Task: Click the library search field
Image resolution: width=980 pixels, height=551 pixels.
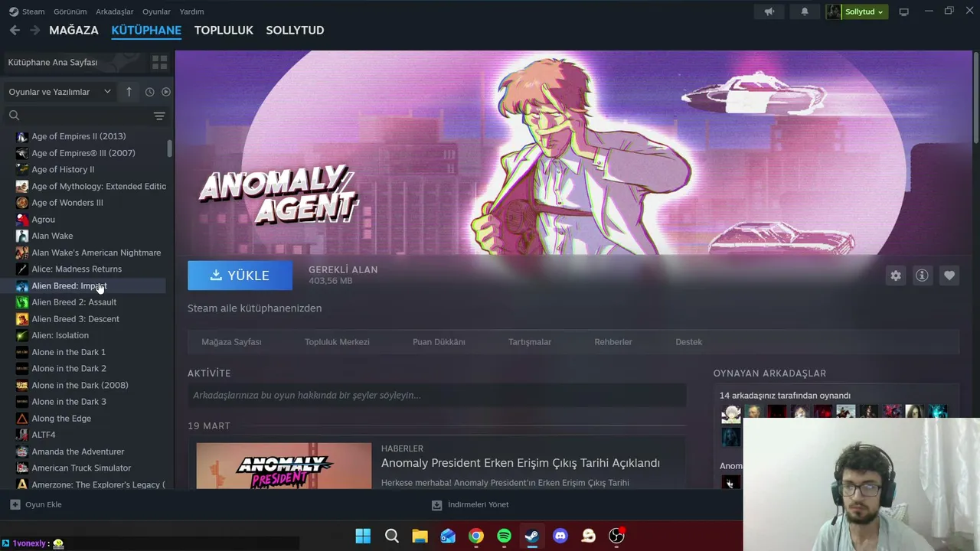Action: coord(77,116)
